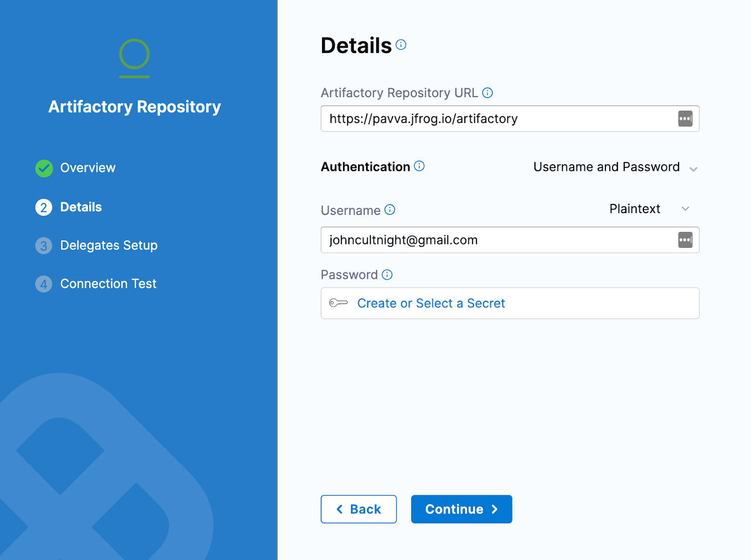Click the info icon next to Details heading
The height and width of the screenshot is (560, 751).
click(401, 45)
